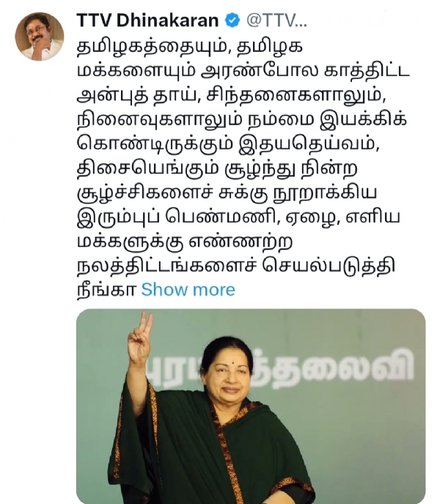Screen dimensions: 440x504
Task: Click tweet line starting இரும்புப் பெண்மணி
Action: (x=238, y=218)
